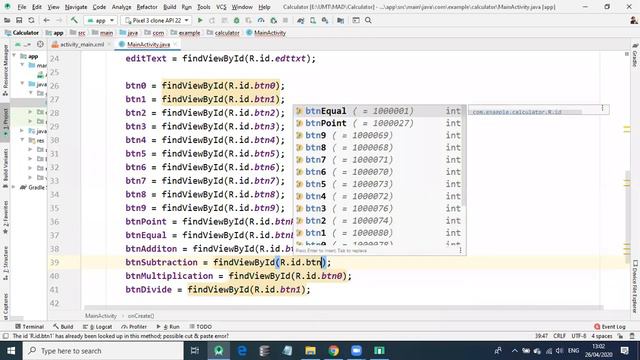Image resolution: width=640 pixels, height=360 pixels.
Task: Click the Make Project hammer icon
Action: (x=74, y=20)
